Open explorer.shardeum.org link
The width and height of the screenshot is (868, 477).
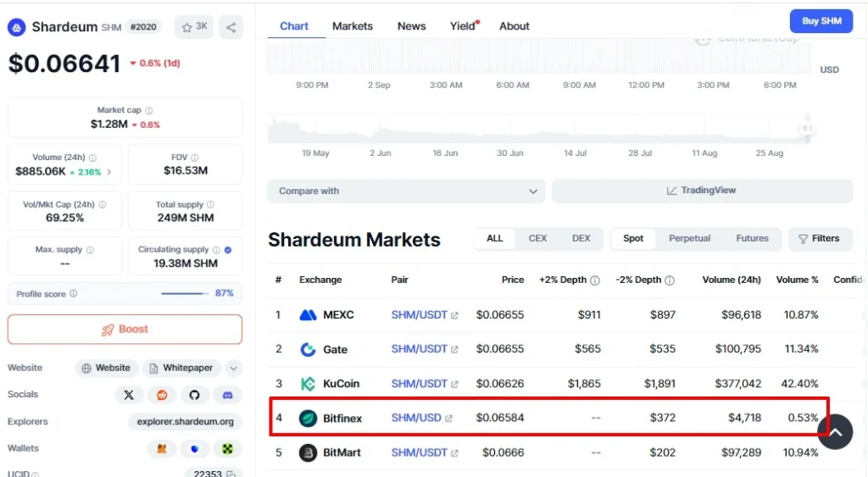tap(186, 422)
